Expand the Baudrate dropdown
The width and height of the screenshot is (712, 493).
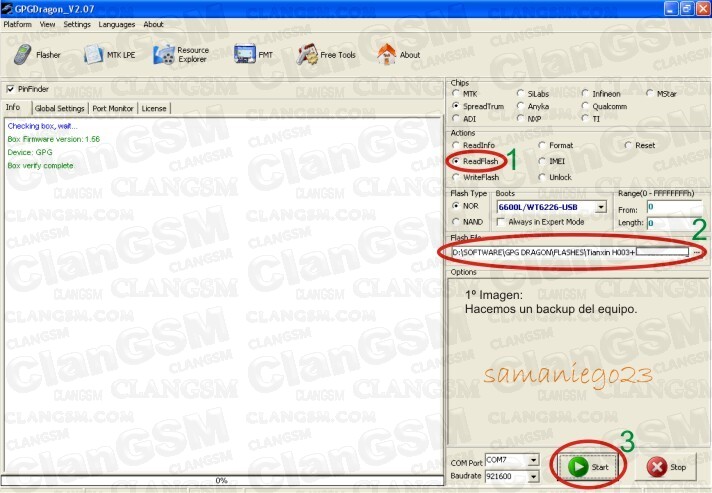(x=534, y=476)
